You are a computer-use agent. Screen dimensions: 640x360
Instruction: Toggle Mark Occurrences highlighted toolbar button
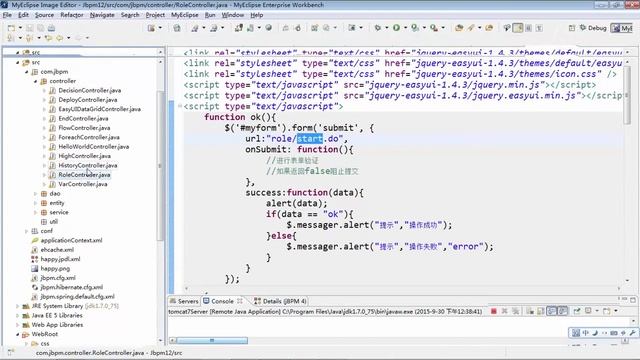click(x=518, y=28)
